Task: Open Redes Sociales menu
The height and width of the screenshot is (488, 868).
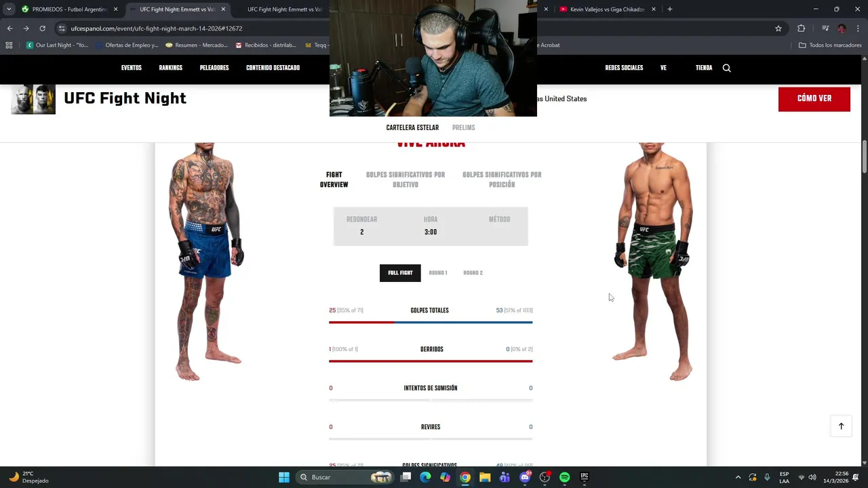Action: pos(624,68)
